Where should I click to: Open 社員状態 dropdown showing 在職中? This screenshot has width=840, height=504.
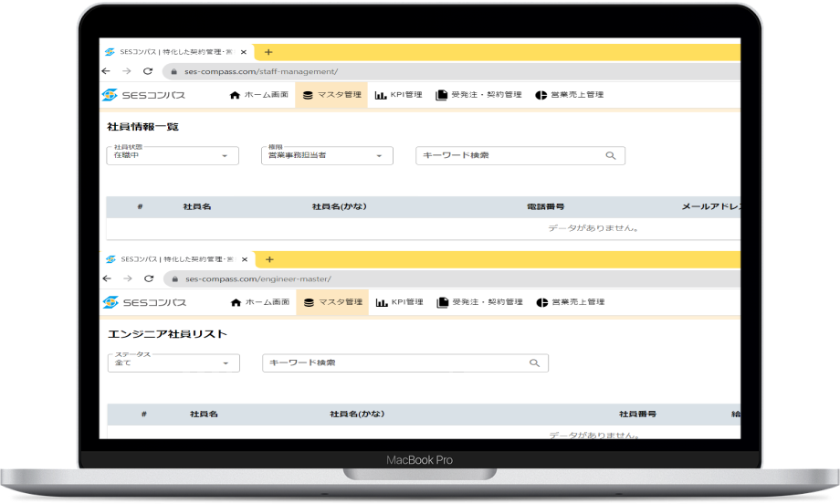[x=173, y=155]
